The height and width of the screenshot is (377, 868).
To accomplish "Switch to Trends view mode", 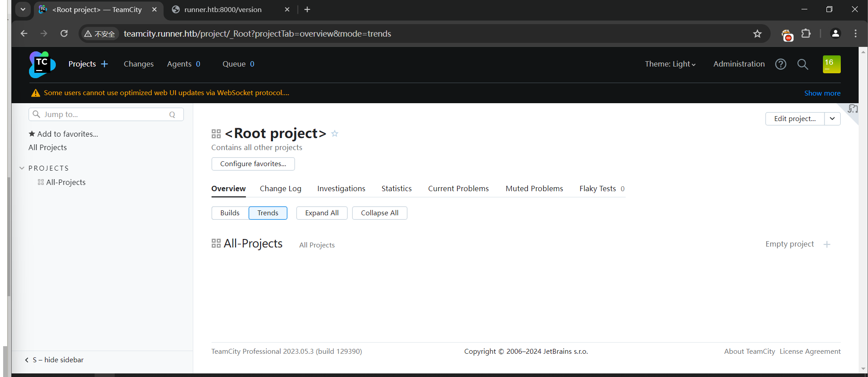I will [268, 213].
